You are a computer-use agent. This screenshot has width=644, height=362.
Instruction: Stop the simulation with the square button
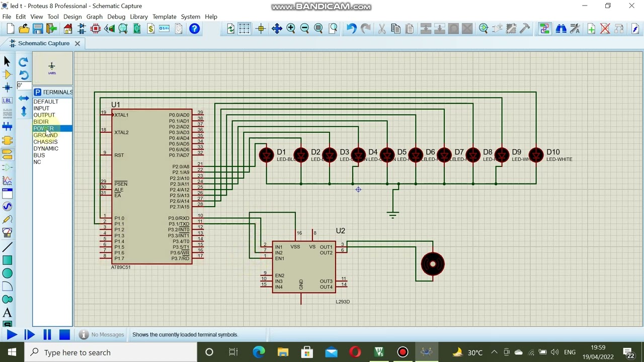pyautogui.click(x=64, y=334)
